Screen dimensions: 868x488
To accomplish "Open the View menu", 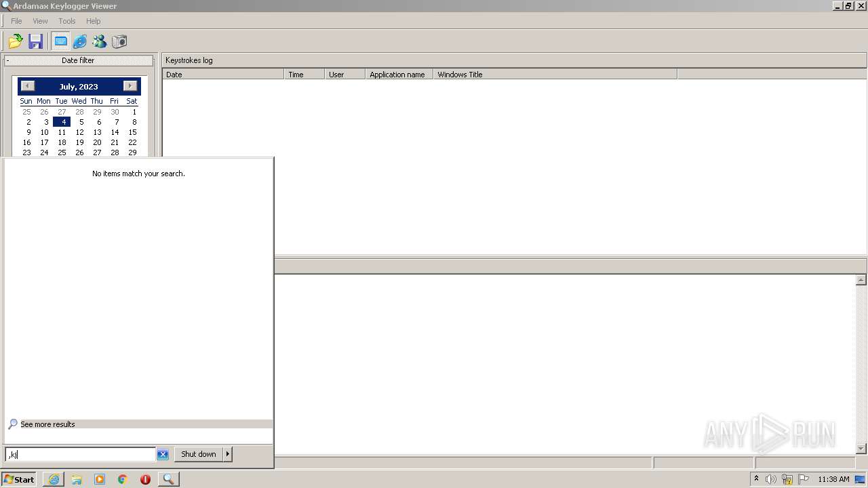I will click(40, 21).
